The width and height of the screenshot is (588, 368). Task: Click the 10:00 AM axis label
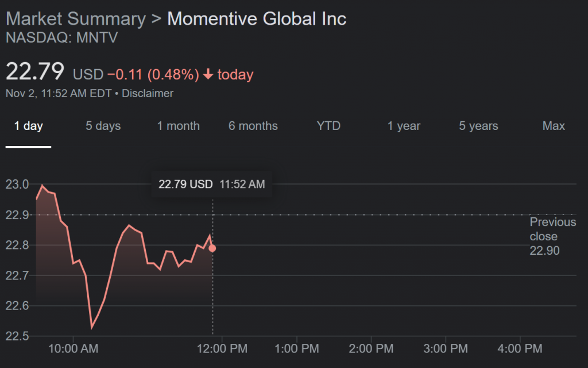click(x=73, y=348)
